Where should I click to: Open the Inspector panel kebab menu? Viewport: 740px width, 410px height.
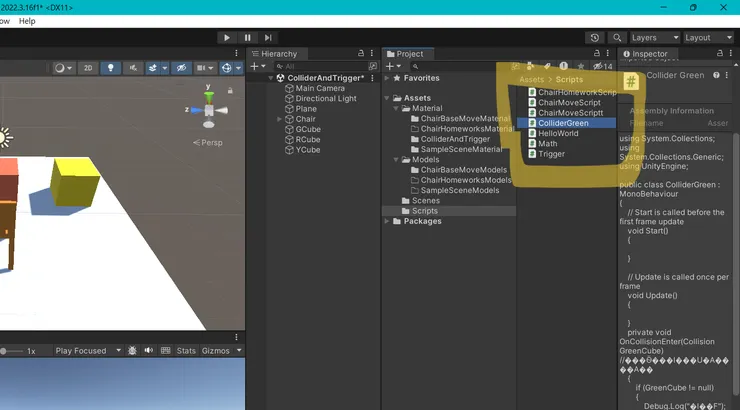731,53
